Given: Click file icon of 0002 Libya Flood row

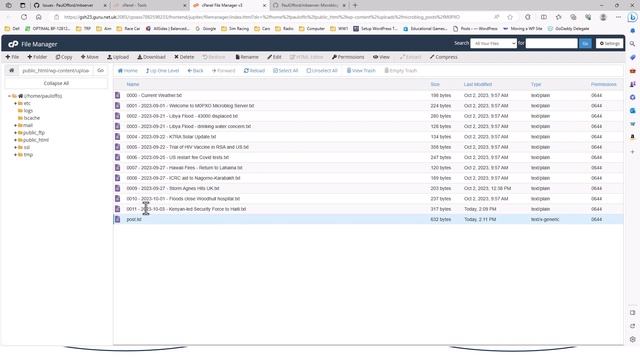Looking at the screenshot, I should (118, 116).
